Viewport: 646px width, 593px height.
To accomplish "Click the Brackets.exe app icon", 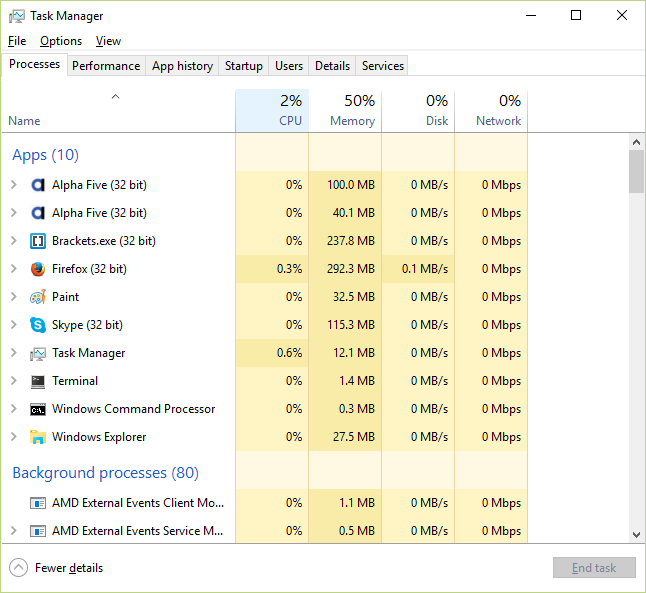I will [38, 241].
